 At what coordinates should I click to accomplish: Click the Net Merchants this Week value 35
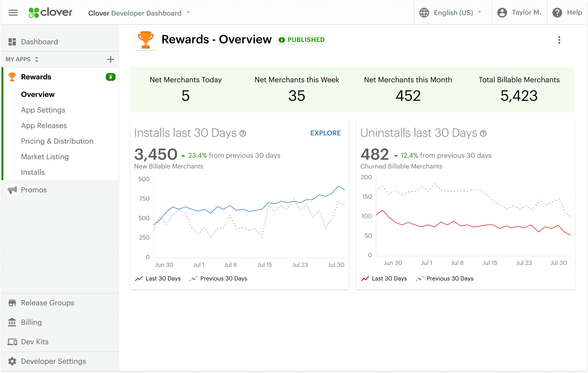pos(297,96)
